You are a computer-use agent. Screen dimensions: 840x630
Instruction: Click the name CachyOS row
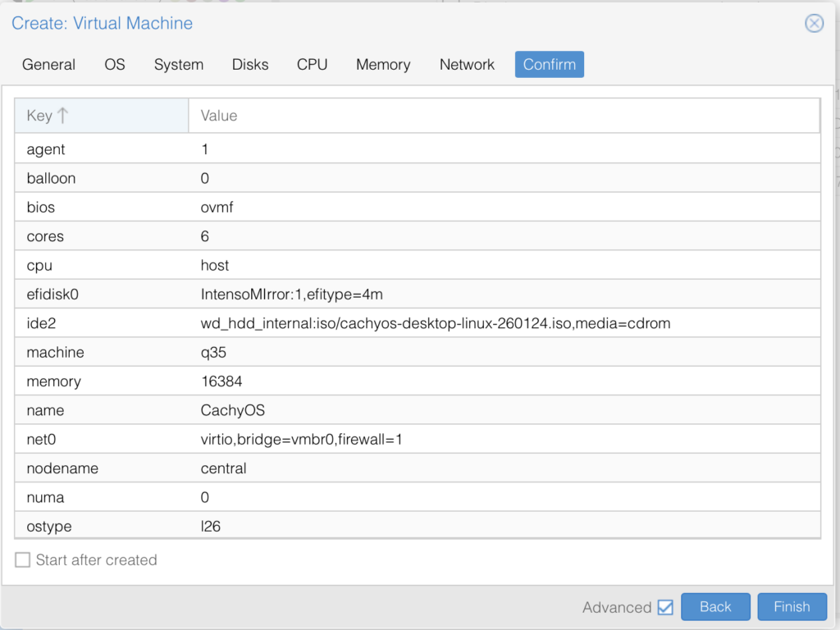417,410
